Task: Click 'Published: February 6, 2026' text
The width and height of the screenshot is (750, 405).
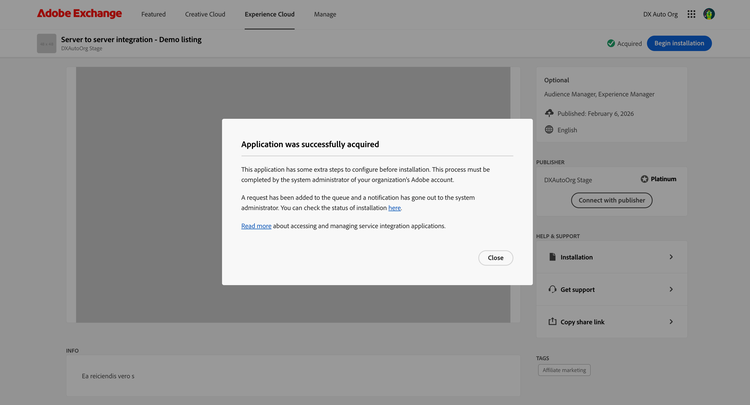Action: 596,114
